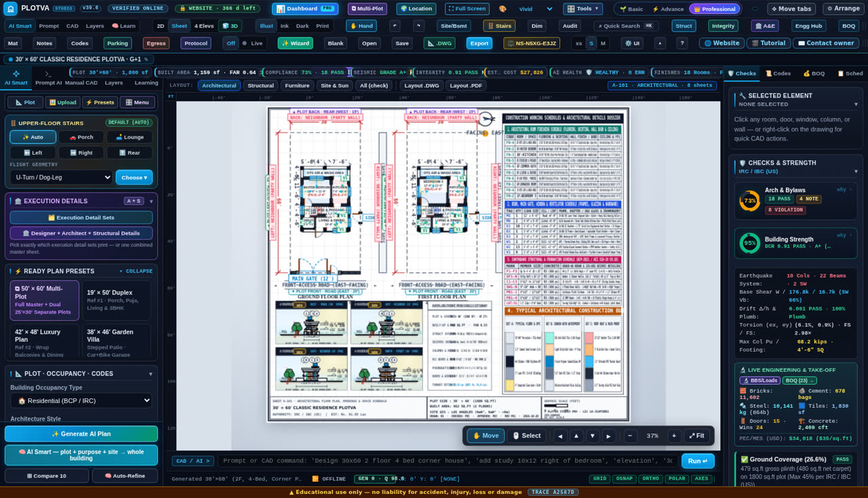Click the Generate AI Plan button
This screenshot has height=498, width=868.
[81, 434]
